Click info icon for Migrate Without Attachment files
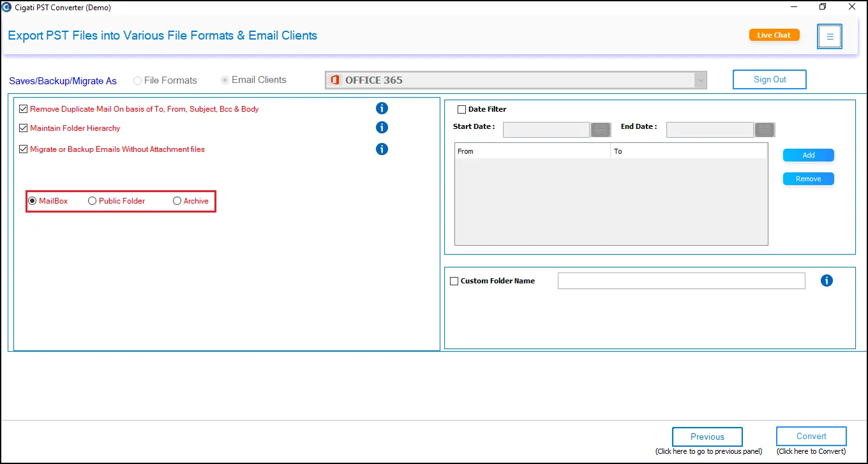The image size is (868, 464). pos(382,149)
